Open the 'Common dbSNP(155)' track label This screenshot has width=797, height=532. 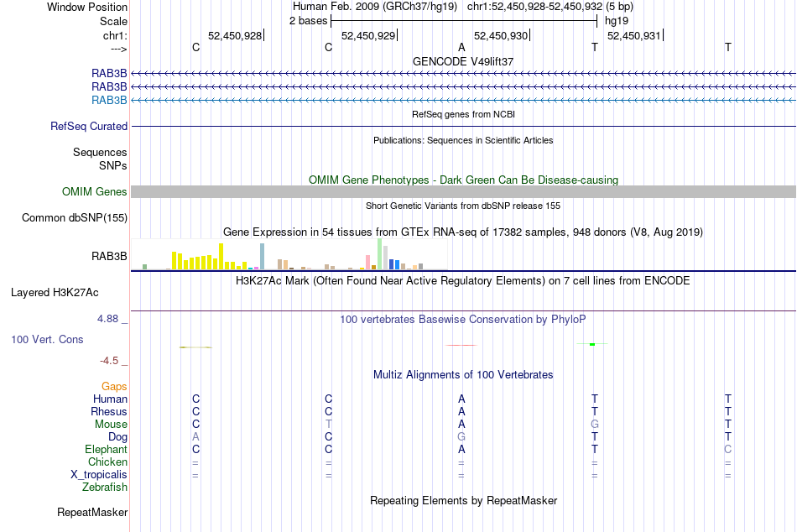point(75,217)
